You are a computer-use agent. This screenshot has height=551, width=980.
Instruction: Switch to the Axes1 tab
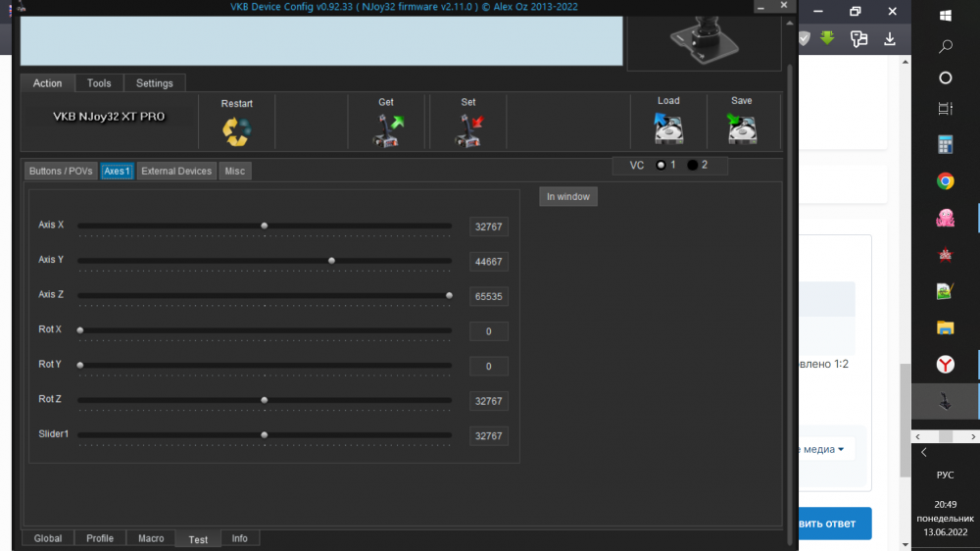point(117,171)
